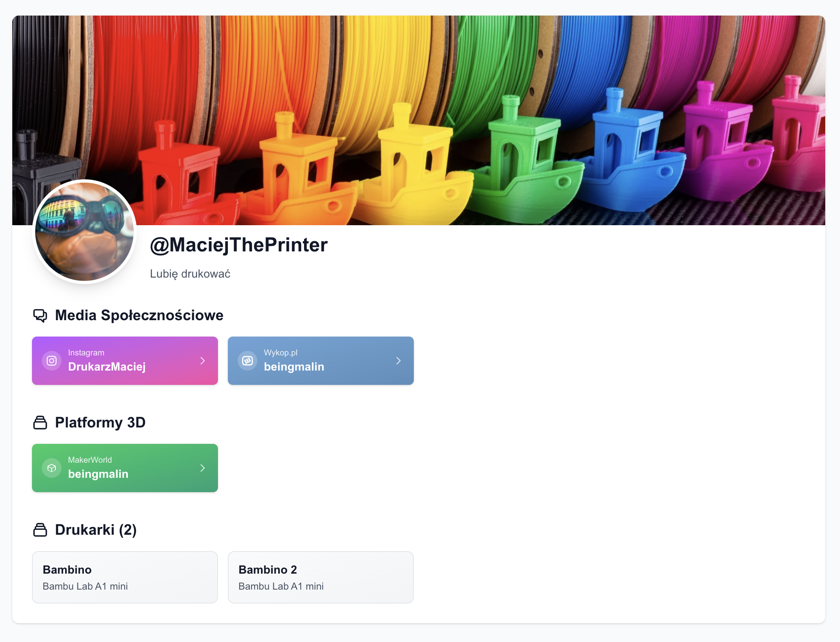Click the Wykop.pl logo icon
This screenshot has height=642, width=840.
(x=247, y=361)
